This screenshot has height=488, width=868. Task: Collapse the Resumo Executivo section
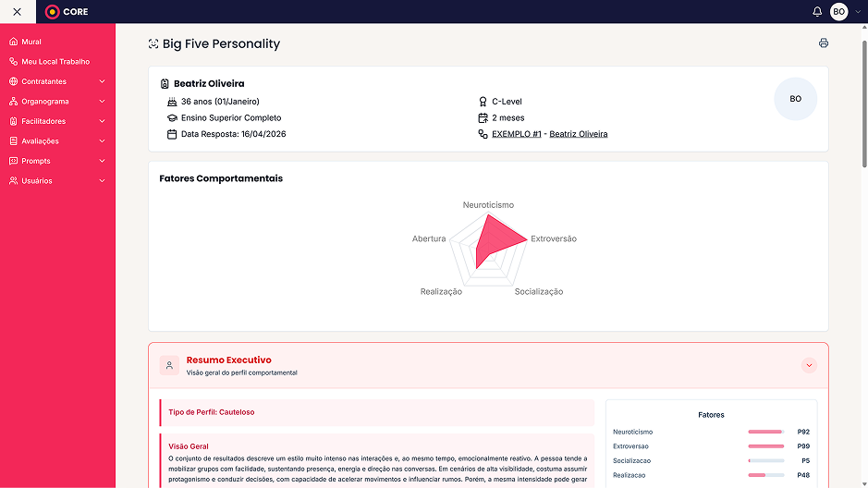coord(809,365)
